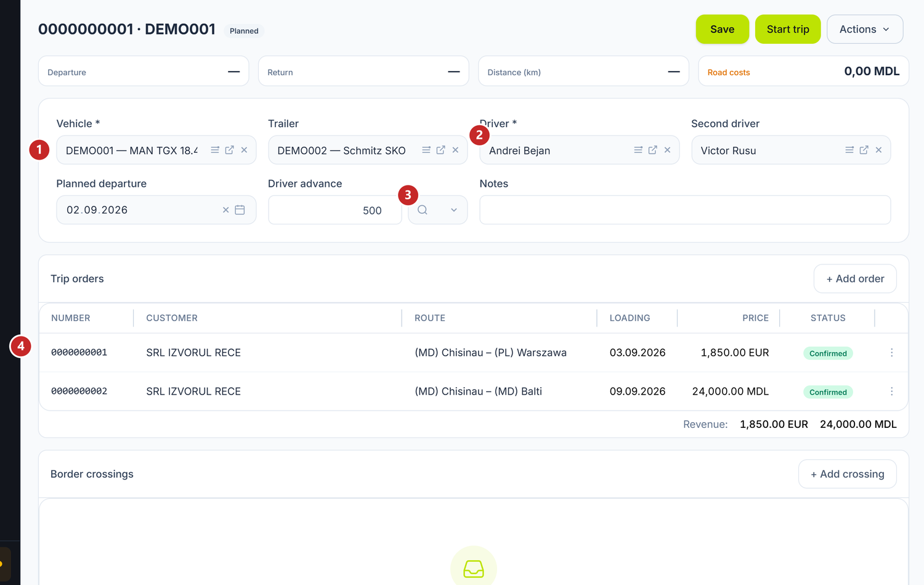
Task: Focus the Notes input field
Action: (685, 210)
